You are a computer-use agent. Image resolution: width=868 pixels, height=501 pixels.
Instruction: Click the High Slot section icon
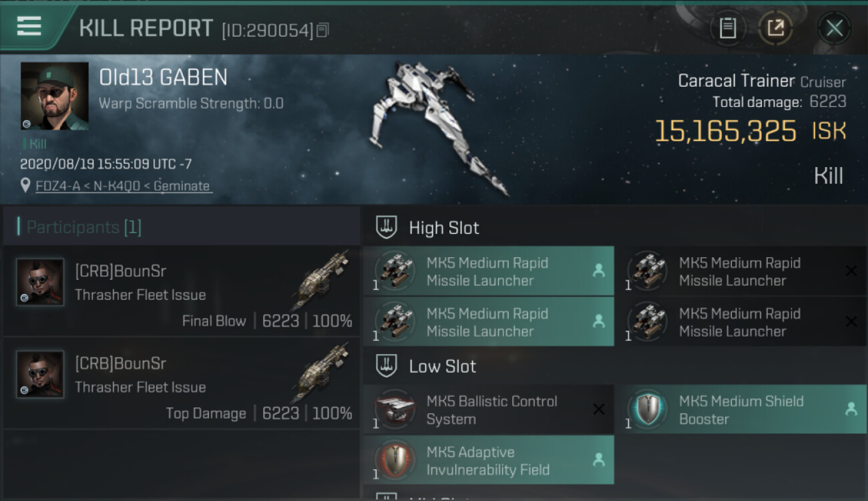pyautogui.click(x=387, y=227)
